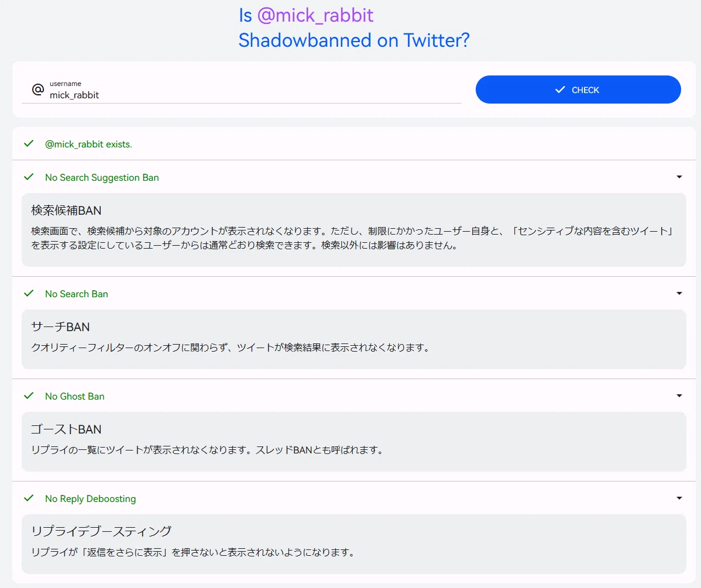Click the '@mick_rabbit exists.' text
Viewport: 701px width, 588px height.
point(88,144)
